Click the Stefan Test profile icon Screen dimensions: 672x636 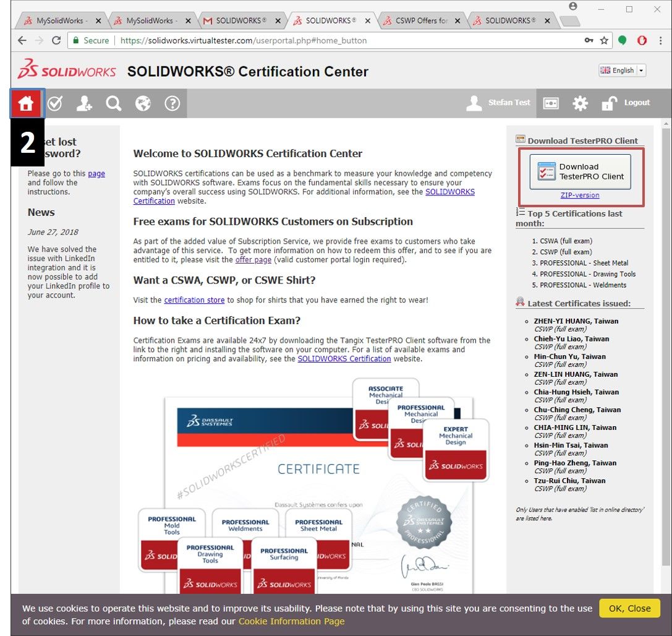click(475, 103)
